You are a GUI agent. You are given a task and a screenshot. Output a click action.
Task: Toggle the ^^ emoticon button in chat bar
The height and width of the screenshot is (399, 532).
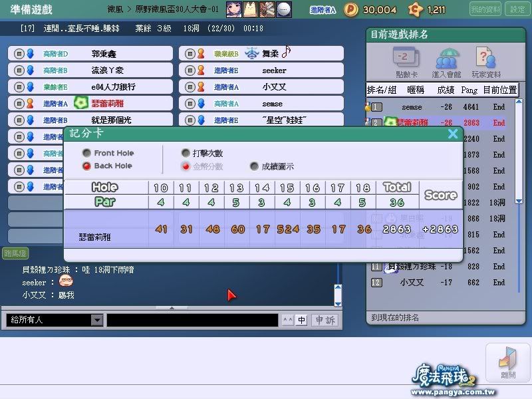[288, 320]
